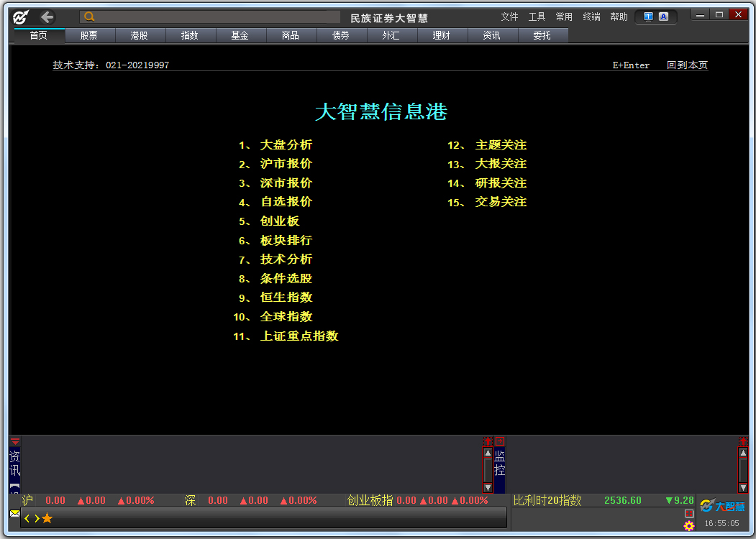Image resolution: width=756 pixels, height=539 pixels.
Task: Click red up-arrow icon above monitor scrollbar
Action: [743, 441]
